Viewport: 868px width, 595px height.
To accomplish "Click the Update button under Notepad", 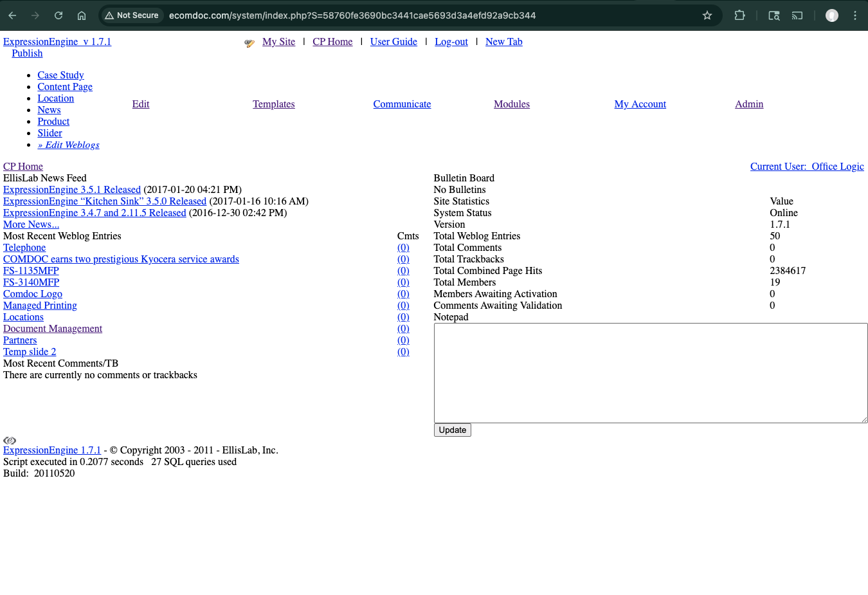I will click(452, 430).
